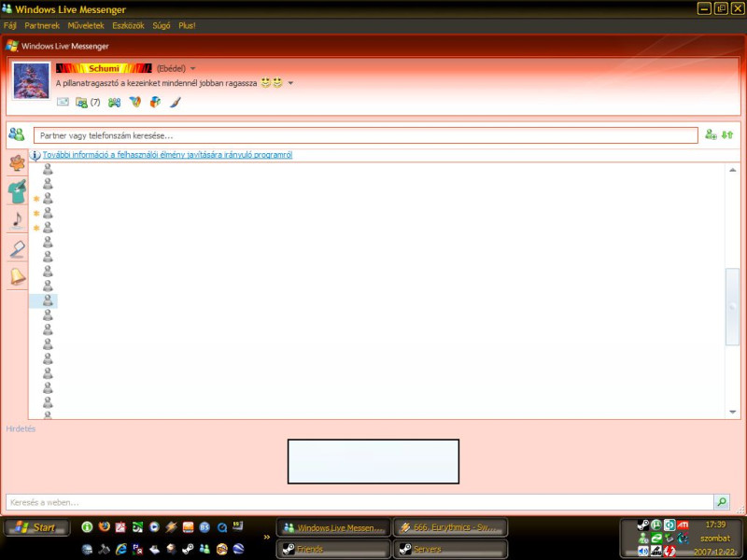
Task: Click the info icon beside the program link
Action: [35, 155]
